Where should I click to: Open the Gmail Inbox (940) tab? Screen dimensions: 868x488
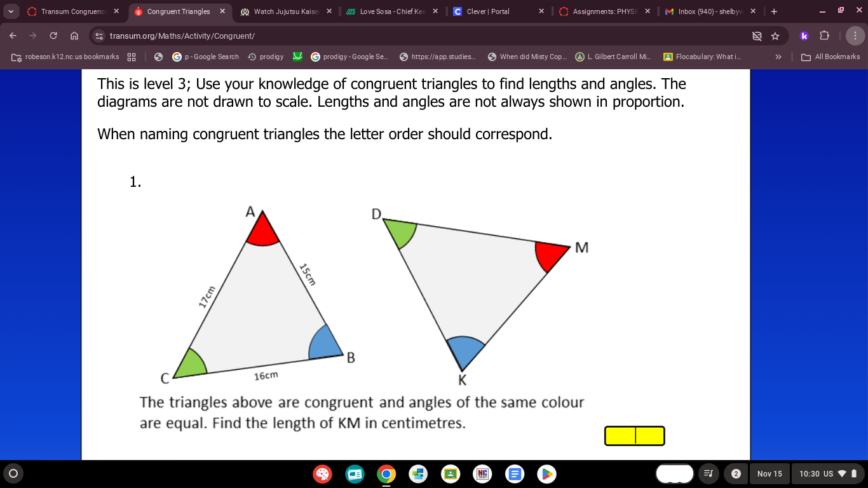[x=711, y=11]
